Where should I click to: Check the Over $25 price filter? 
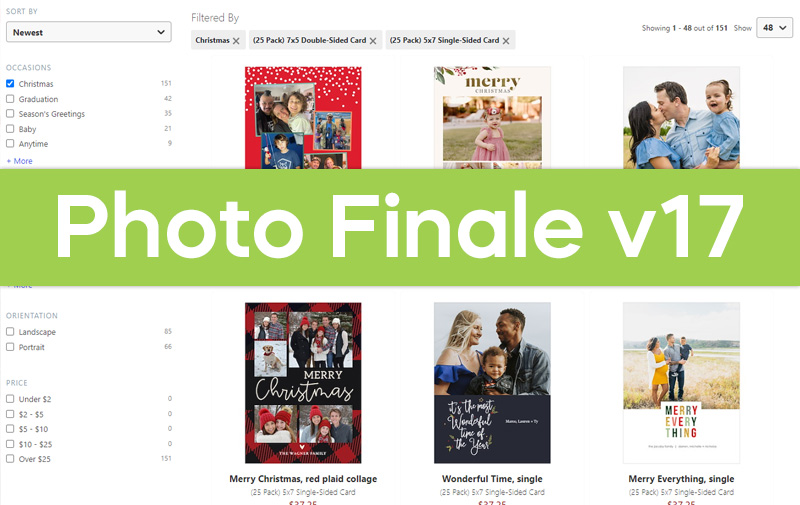click(x=10, y=459)
